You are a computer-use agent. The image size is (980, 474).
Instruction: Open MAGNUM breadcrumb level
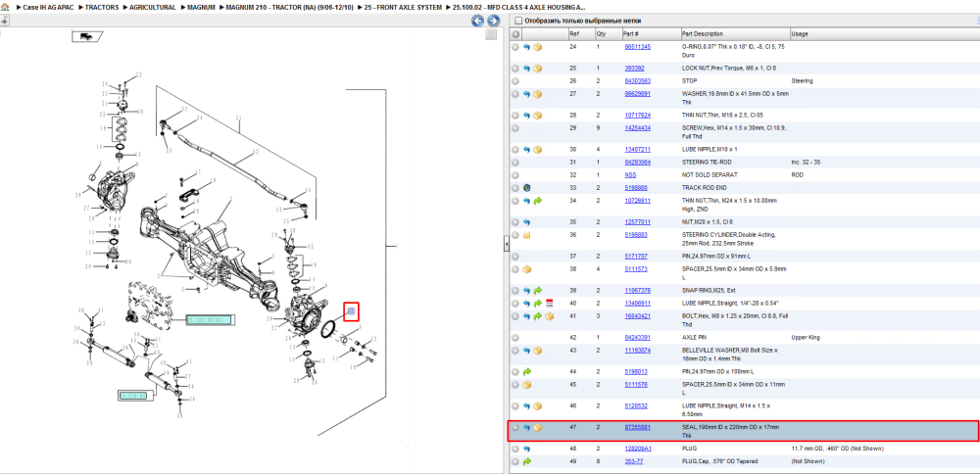coord(201,7)
